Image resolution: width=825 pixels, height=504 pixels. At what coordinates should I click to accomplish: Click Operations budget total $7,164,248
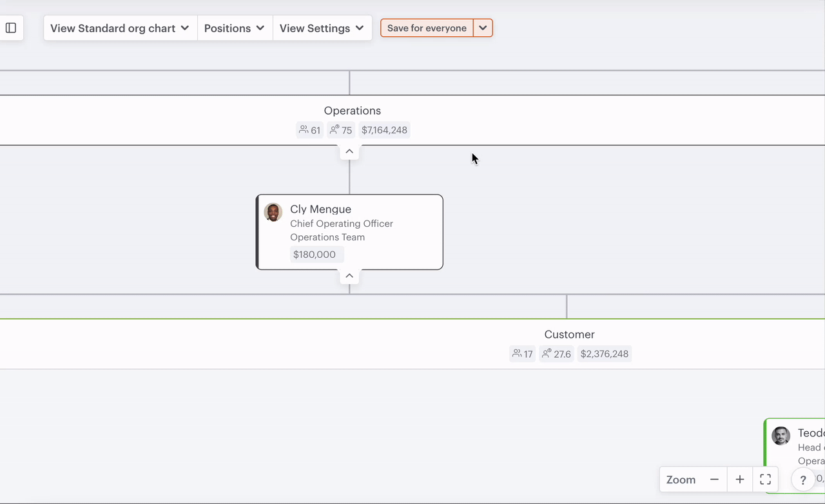pyautogui.click(x=384, y=130)
